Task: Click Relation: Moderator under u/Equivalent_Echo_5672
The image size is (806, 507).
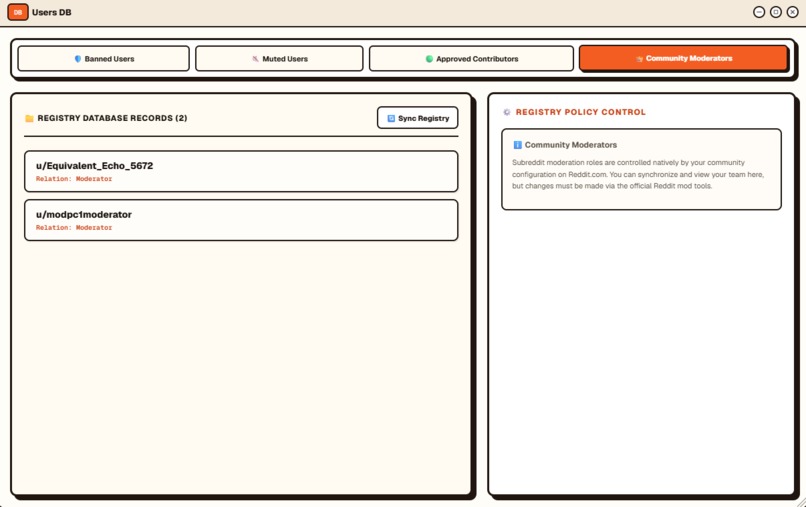Action: click(x=74, y=179)
